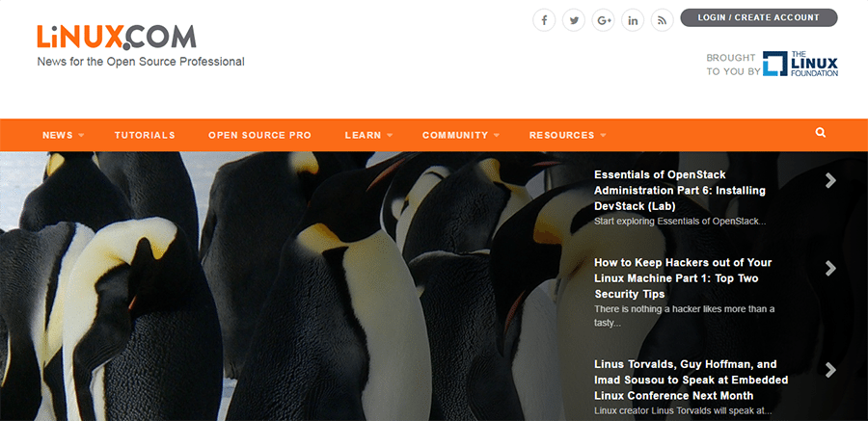868x421 pixels.
Task: Click arrow beside the OpenStack article
Action: [830, 180]
